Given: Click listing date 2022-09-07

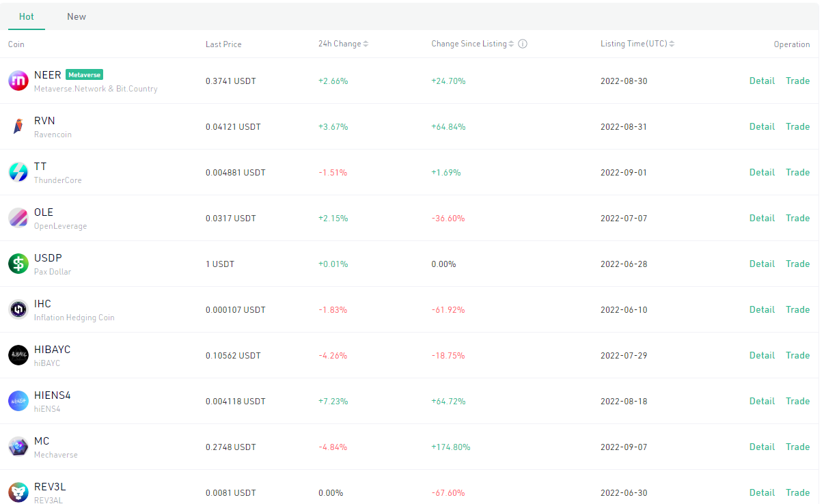Looking at the screenshot, I should pos(624,447).
